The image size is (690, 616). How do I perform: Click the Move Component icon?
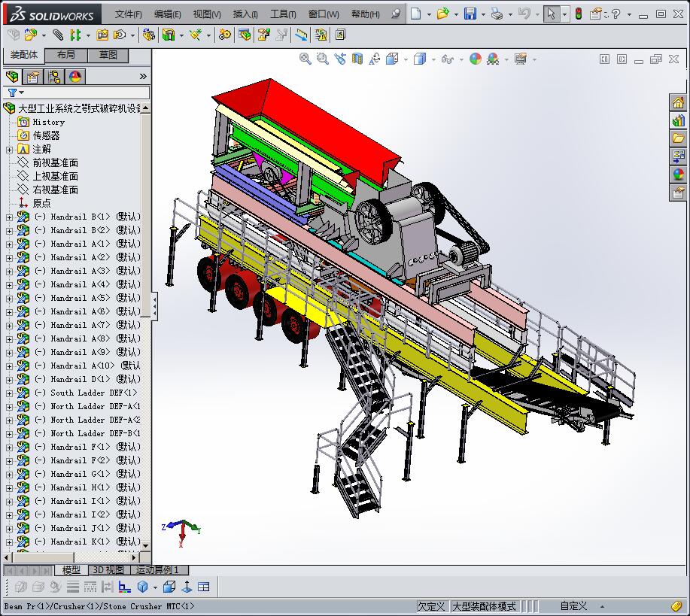click(119, 35)
